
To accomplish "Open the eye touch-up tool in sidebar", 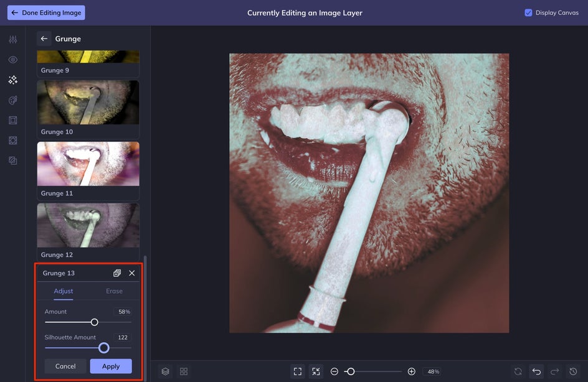I will point(12,60).
